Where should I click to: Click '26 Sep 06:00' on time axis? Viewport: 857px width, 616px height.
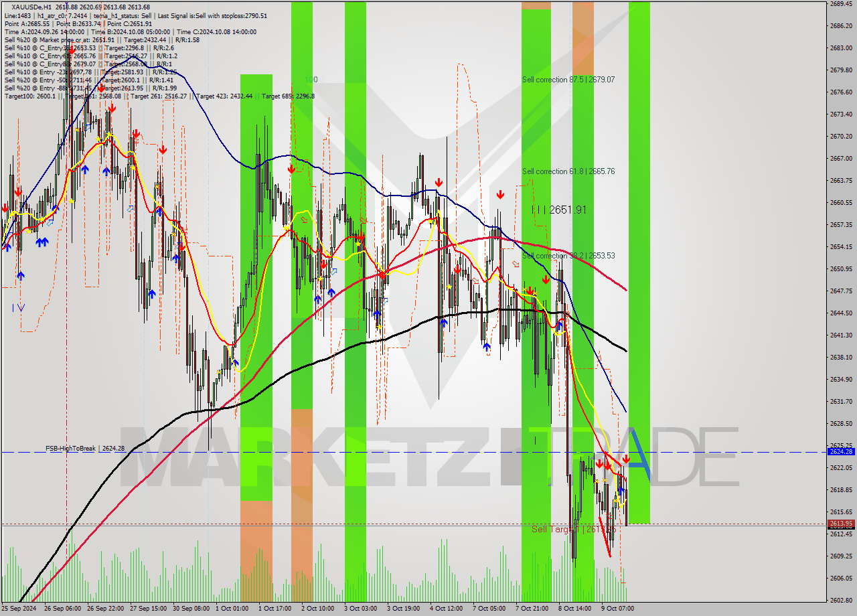63,609
